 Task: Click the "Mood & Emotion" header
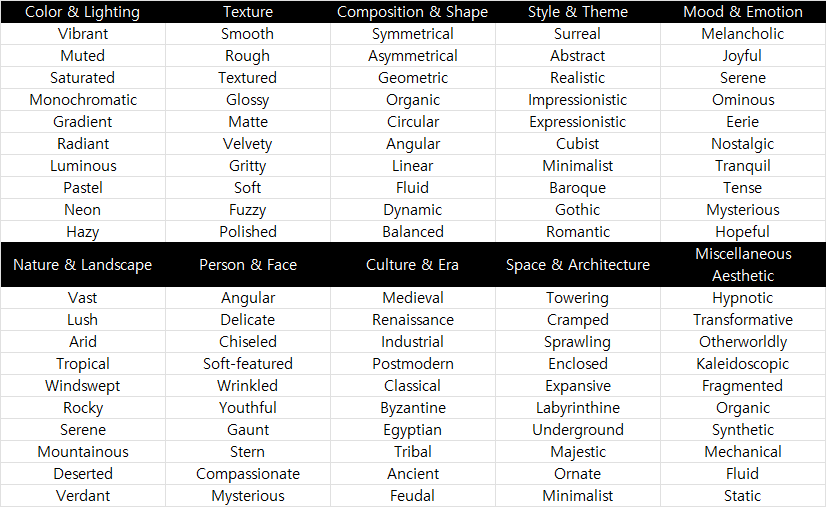[743, 12]
